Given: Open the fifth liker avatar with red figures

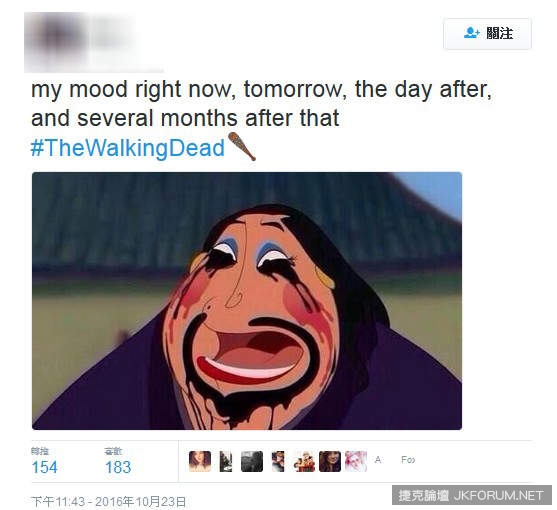Looking at the screenshot, I should (304, 461).
